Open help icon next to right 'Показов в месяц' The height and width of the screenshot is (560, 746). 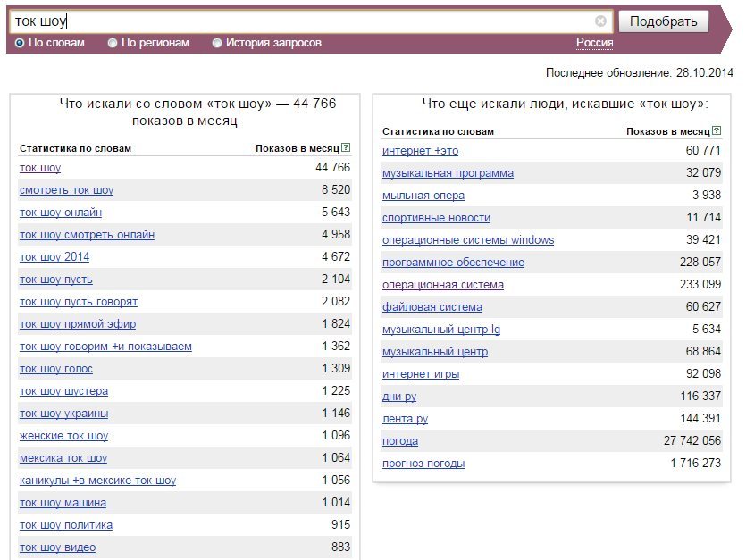tap(717, 130)
